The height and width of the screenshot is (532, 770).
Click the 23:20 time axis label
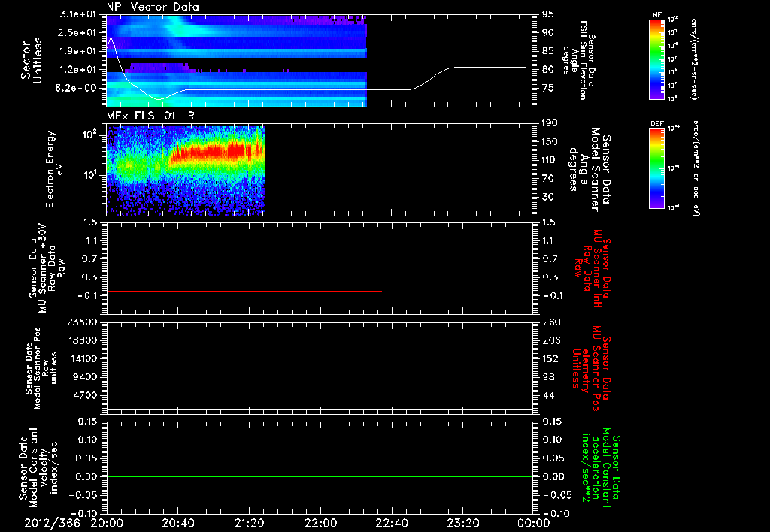462,523
